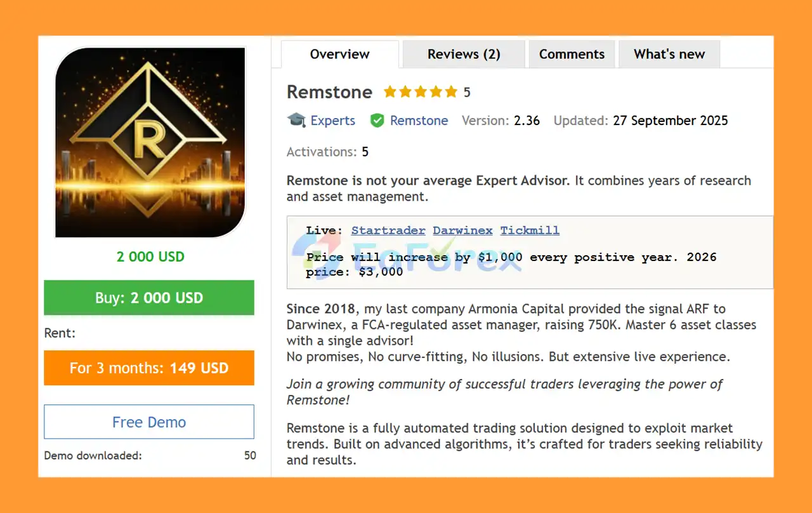This screenshot has height=513, width=812.
Task: Click the graduation cap Experts icon
Action: (296, 120)
